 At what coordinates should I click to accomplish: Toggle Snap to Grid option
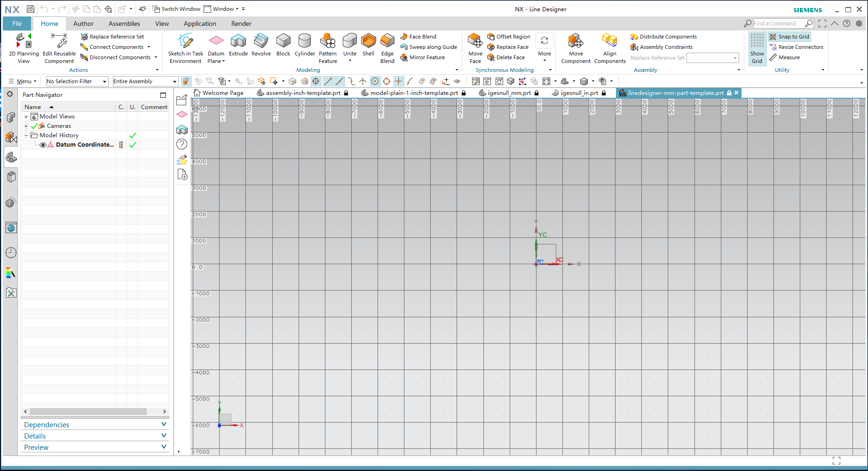click(x=790, y=37)
